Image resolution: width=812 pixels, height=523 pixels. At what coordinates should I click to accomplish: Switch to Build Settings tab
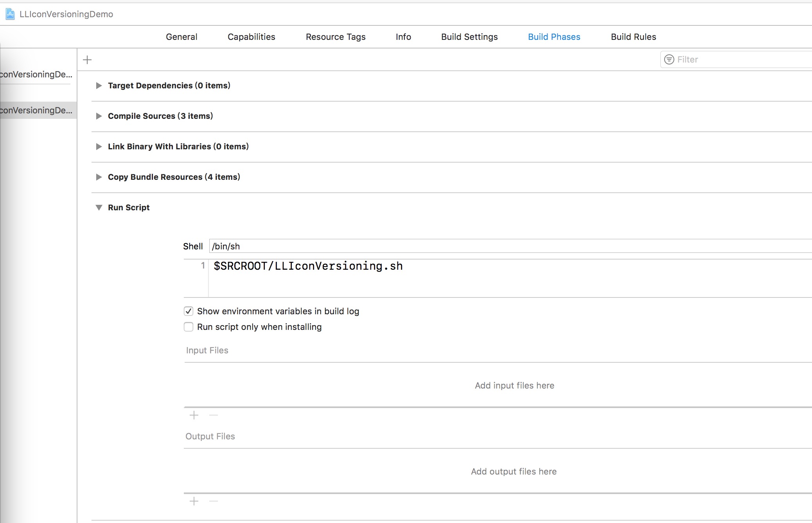click(469, 37)
